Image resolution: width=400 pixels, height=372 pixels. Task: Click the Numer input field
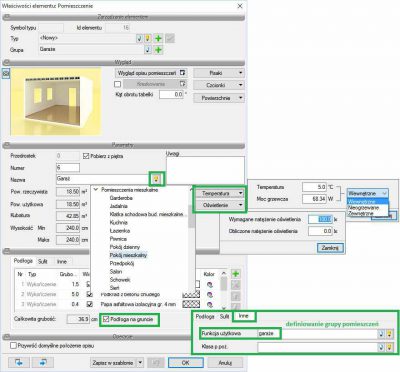(x=68, y=168)
